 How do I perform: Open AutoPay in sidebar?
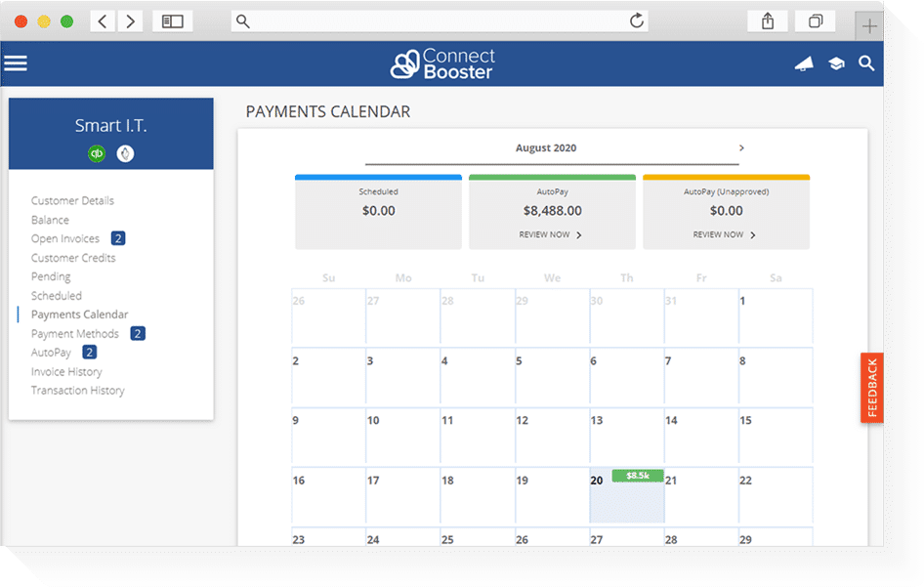point(51,353)
